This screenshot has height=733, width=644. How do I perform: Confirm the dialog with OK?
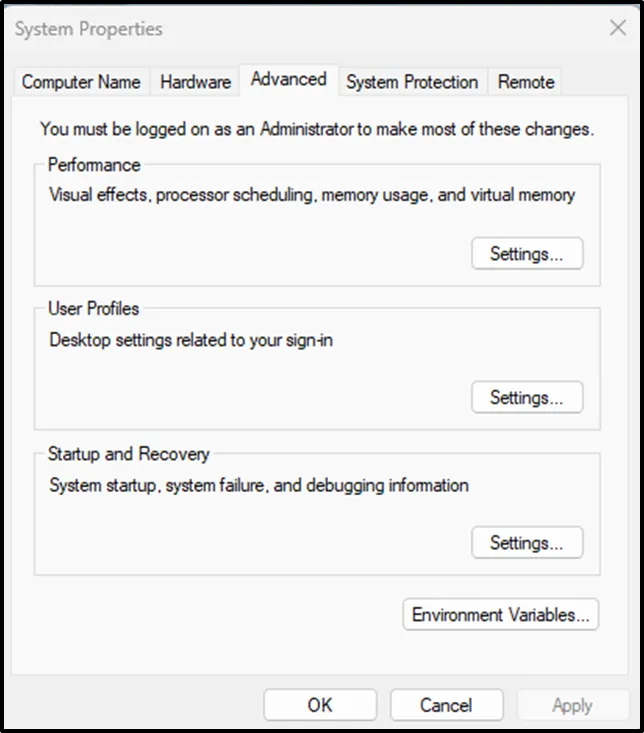(x=320, y=705)
